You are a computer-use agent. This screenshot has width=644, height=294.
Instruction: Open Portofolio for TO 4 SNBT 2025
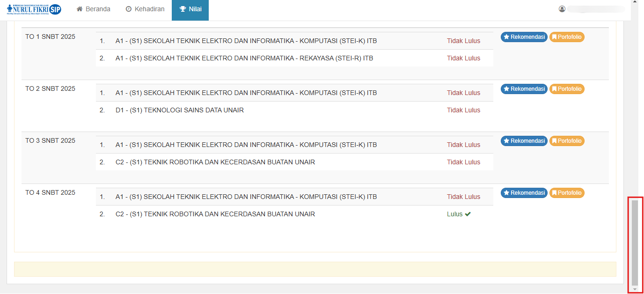[x=567, y=193]
